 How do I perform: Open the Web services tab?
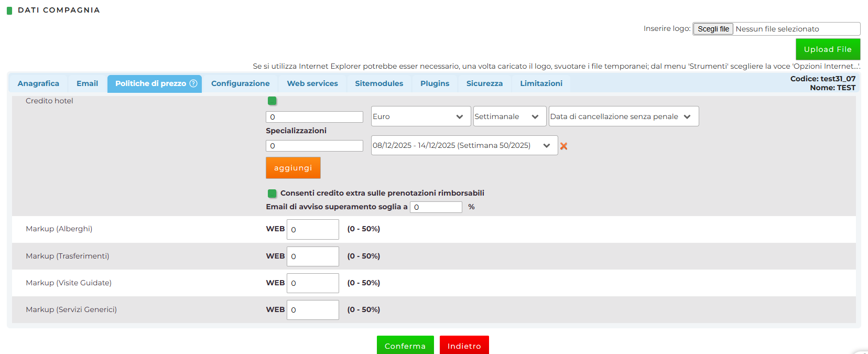[x=312, y=83]
